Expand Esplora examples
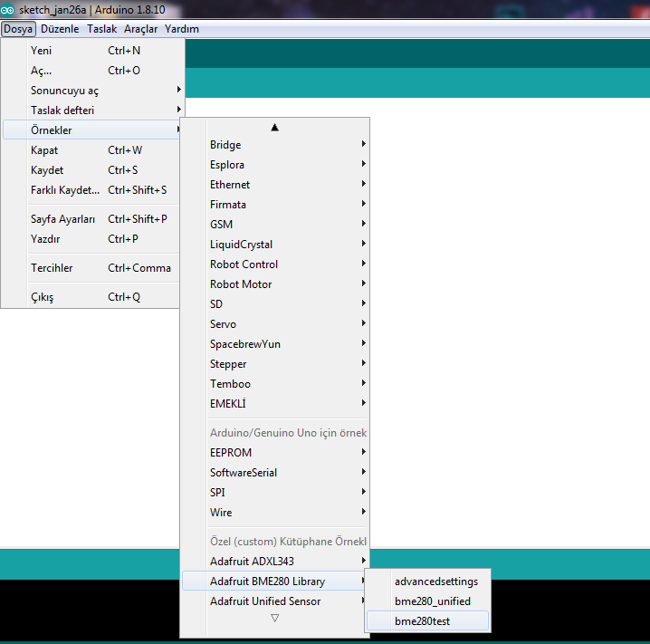This screenshot has width=650, height=644. point(275,165)
